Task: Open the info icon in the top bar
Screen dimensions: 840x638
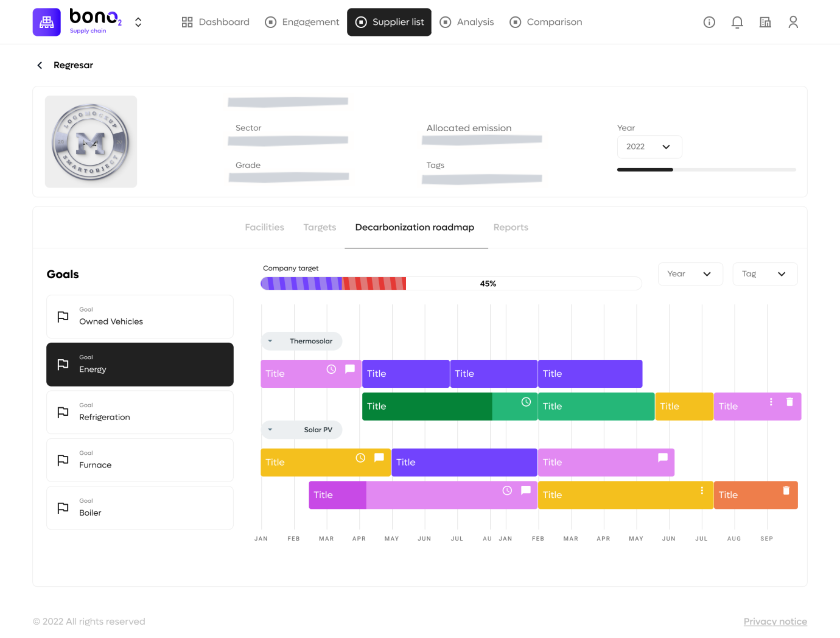Action: pyautogui.click(x=709, y=22)
